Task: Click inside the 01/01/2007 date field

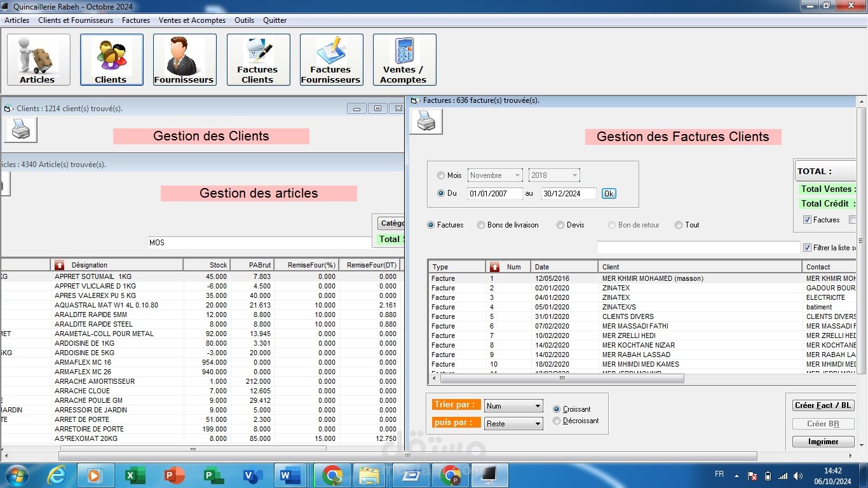Action: point(495,193)
